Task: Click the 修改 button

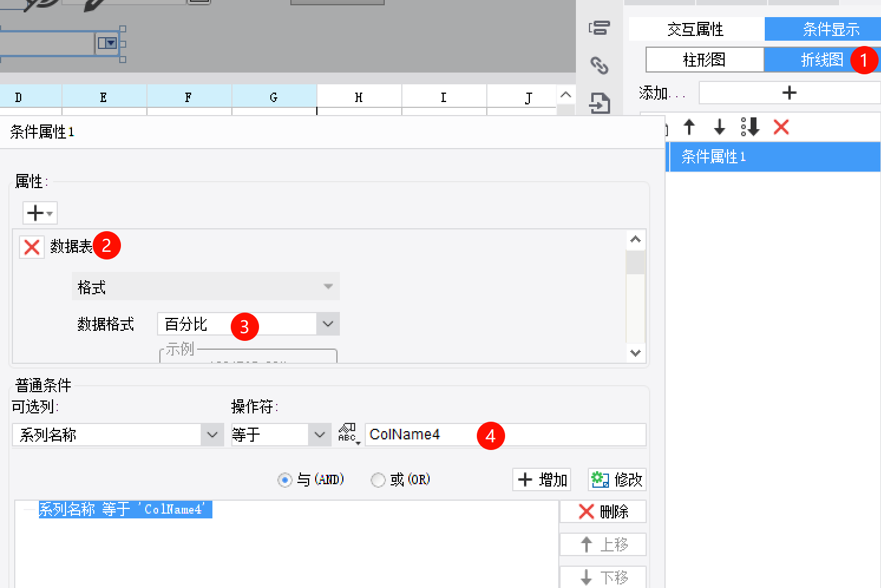Action: pyautogui.click(x=617, y=479)
